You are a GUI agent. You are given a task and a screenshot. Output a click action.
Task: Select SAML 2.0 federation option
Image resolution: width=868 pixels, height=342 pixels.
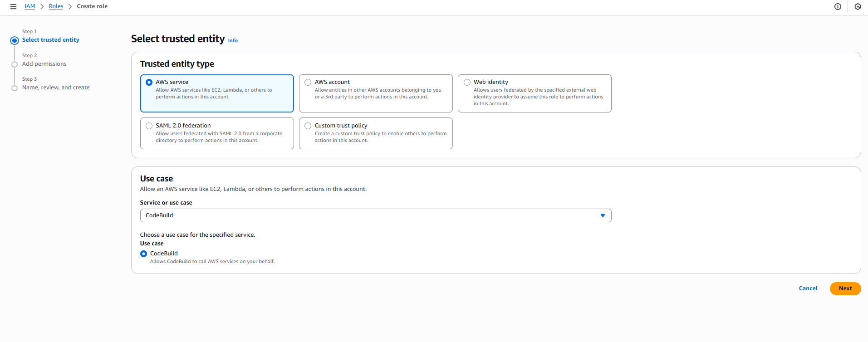149,126
